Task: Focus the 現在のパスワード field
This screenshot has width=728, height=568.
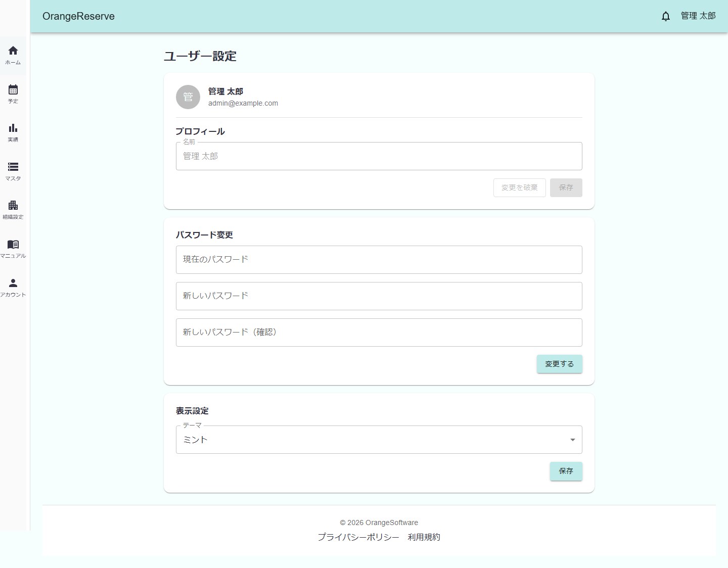Action: pyautogui.click(x=379, y=260)
